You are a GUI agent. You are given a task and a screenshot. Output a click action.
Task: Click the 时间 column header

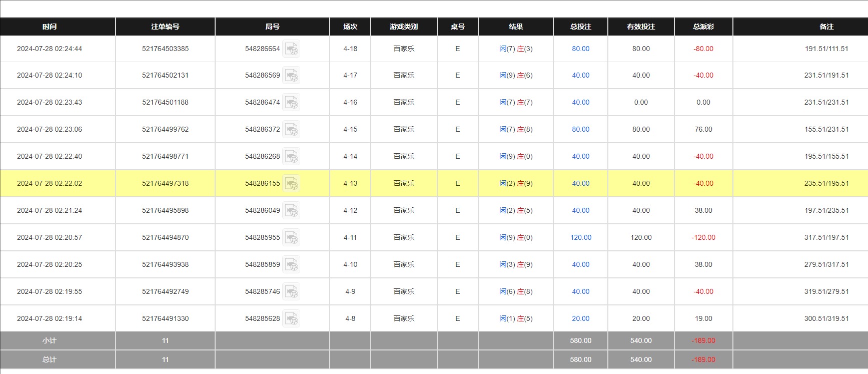click(x=50, y=27)
